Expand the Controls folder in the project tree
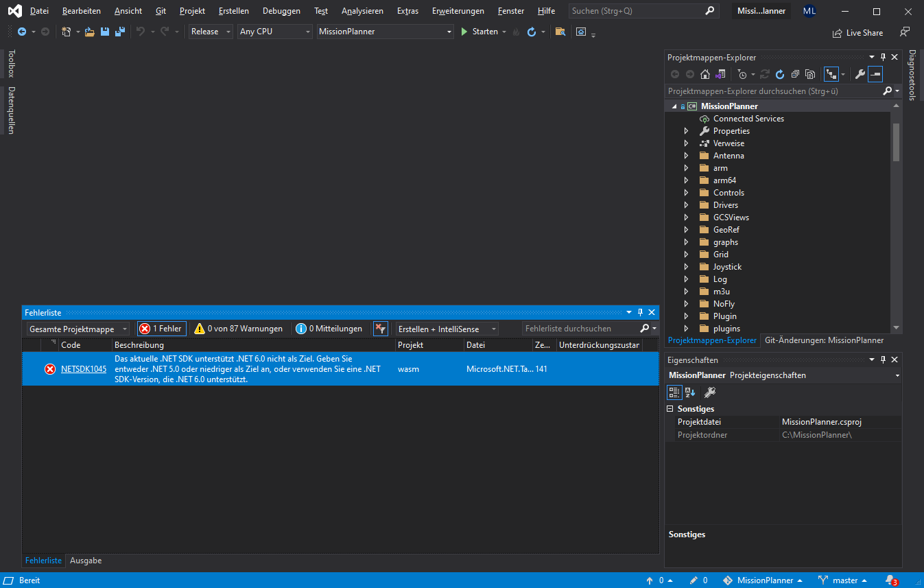This screenshot has height=588, width=924. 687,192
